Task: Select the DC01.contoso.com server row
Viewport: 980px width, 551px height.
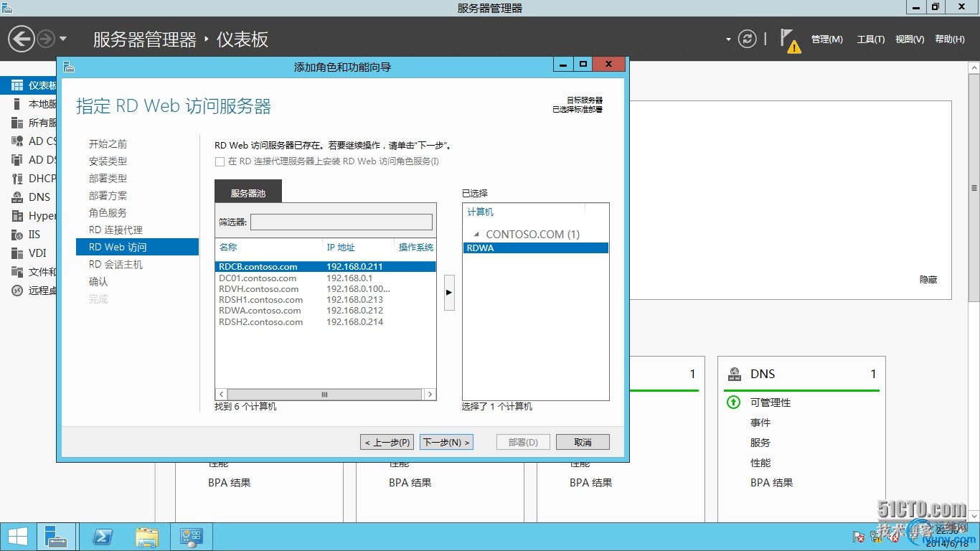Action: 326,278
